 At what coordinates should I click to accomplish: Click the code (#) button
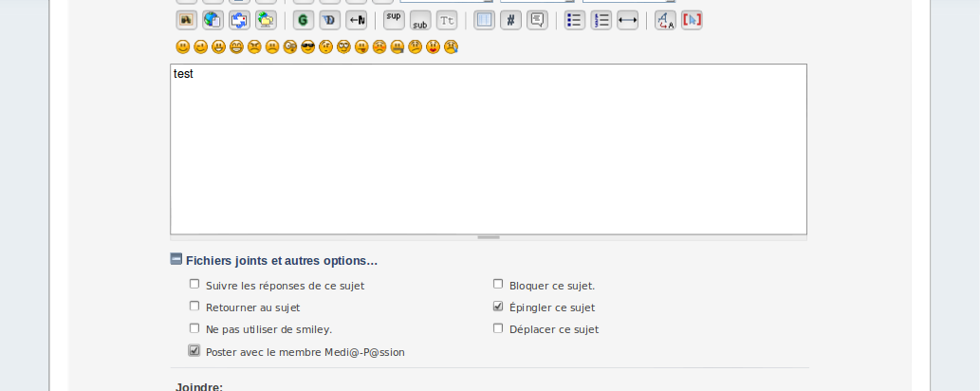510,20
